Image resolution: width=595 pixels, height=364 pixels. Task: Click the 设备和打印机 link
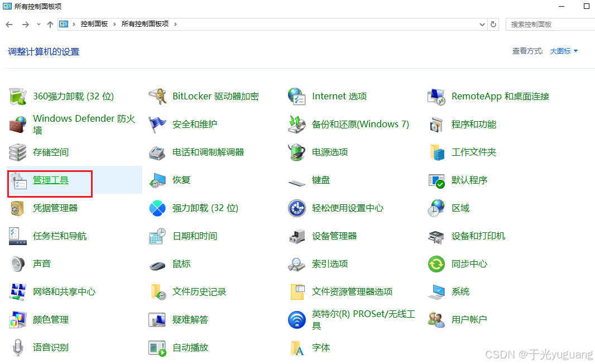(478, 236)
